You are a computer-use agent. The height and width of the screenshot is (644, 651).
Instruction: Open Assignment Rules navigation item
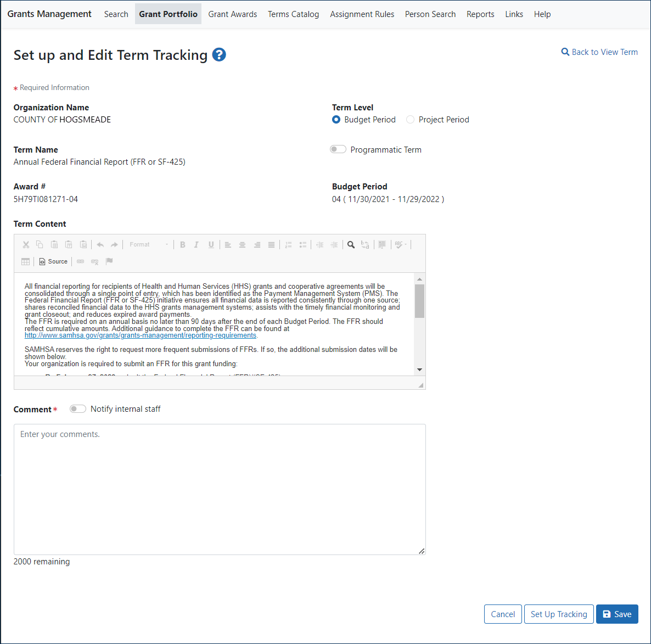pos(362,14)
